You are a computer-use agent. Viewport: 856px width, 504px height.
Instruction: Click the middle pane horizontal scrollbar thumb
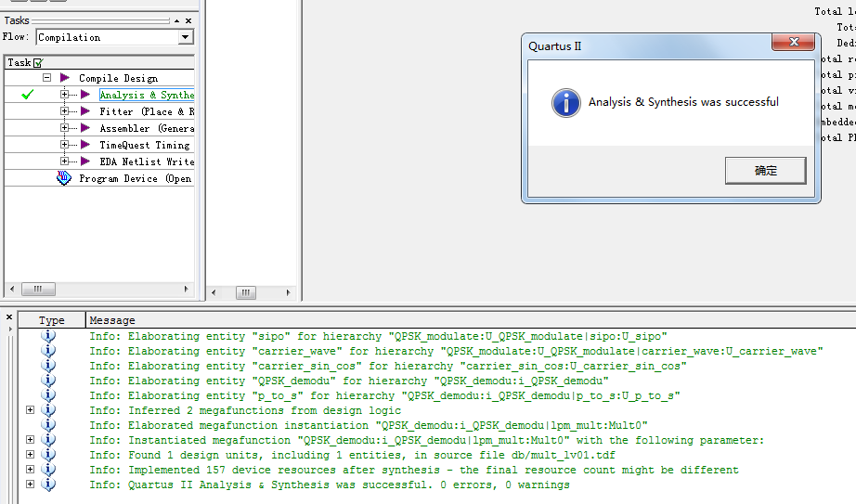pos(246,292)
